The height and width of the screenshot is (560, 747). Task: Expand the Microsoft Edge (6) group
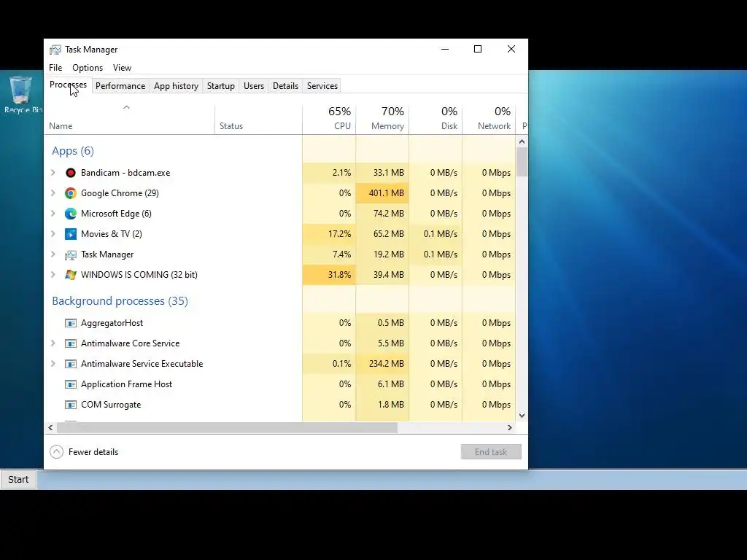coord(53,214)
